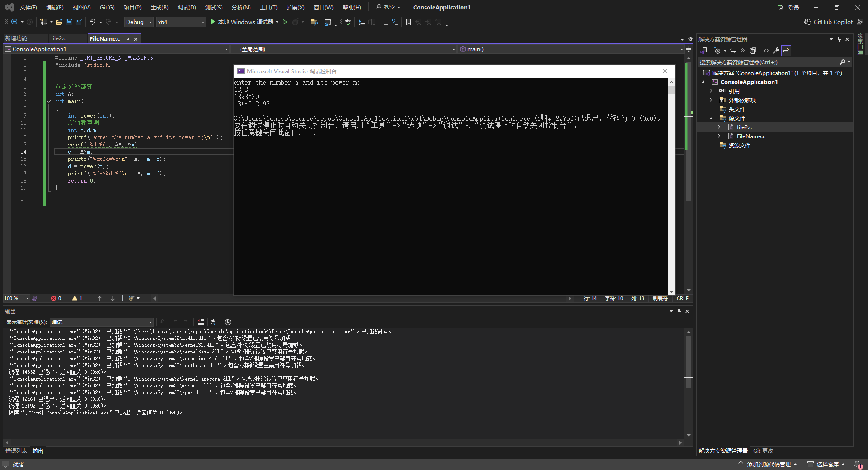Expand the 外部依赖项 tree node

click(x=711, y=100)
